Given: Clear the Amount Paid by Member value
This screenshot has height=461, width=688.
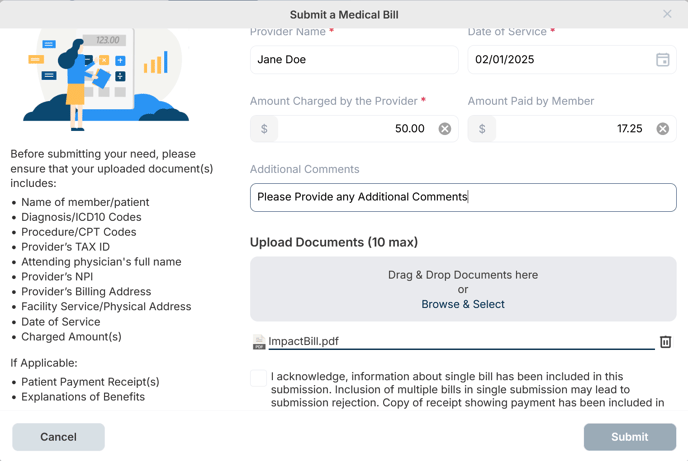Looking at the screenshot, I should [x=663, y=129].
